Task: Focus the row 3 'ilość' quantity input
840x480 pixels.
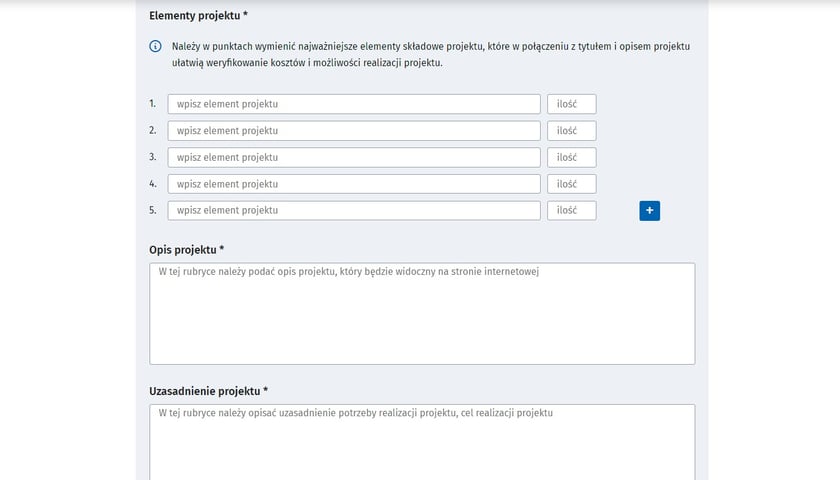Action: click(x=572, y=158)
